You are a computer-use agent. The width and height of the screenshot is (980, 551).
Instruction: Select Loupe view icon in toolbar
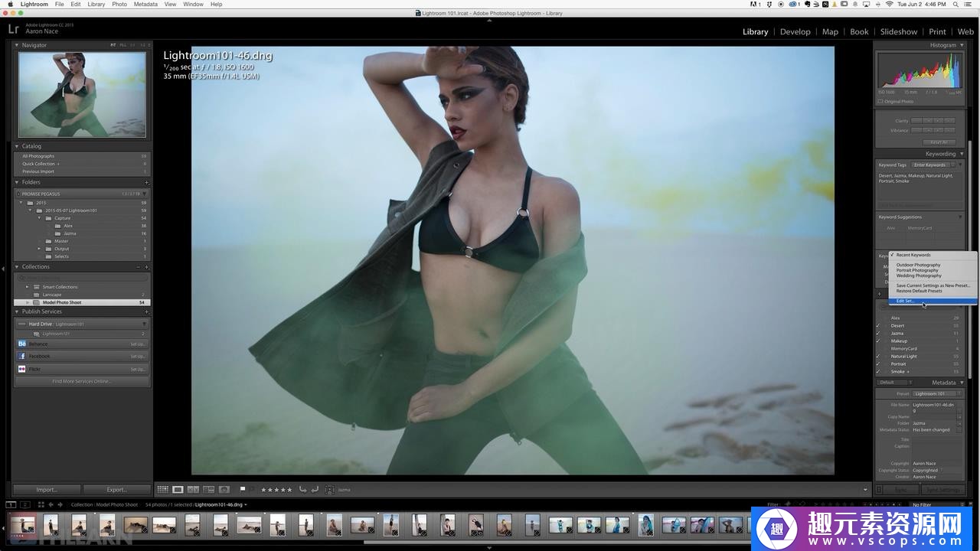(178, 490)
